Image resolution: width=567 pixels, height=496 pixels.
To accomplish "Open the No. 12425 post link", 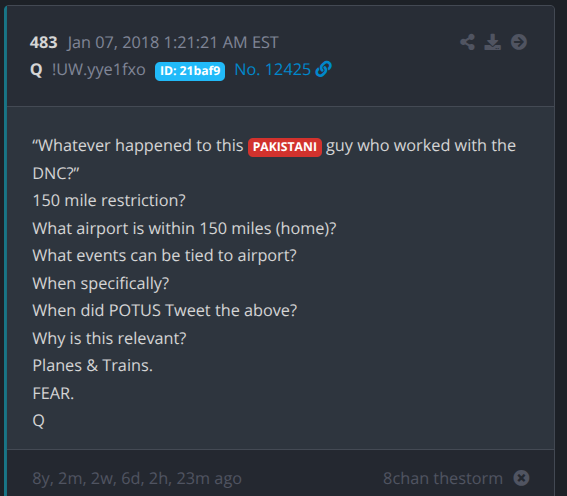I will (272, 69).
